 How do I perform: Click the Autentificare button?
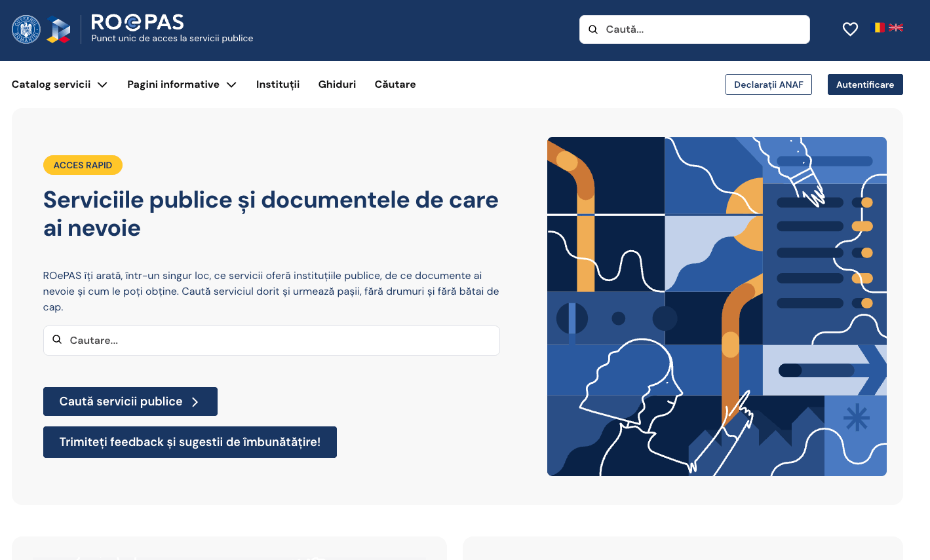coord(864,84)
